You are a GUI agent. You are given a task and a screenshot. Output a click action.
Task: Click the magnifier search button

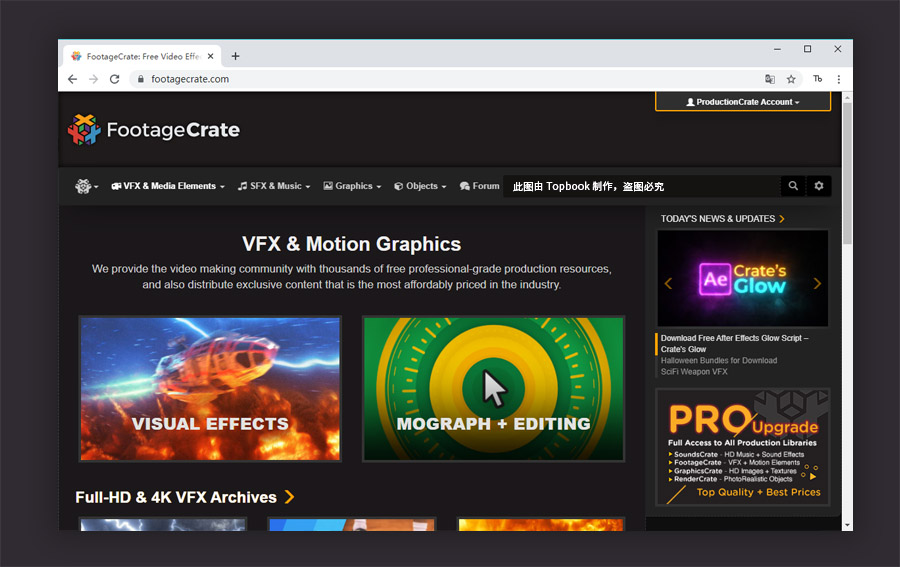(793, 186)
